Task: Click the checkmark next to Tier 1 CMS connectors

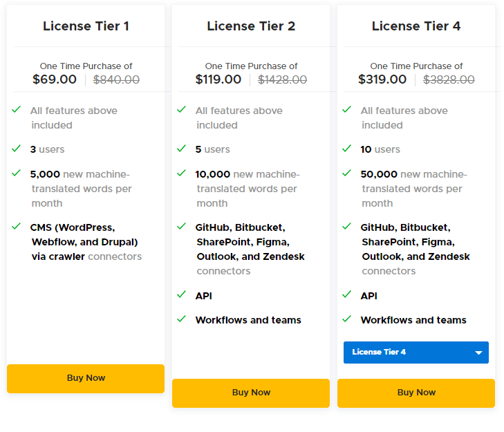Action: click(x=17, y=226)
